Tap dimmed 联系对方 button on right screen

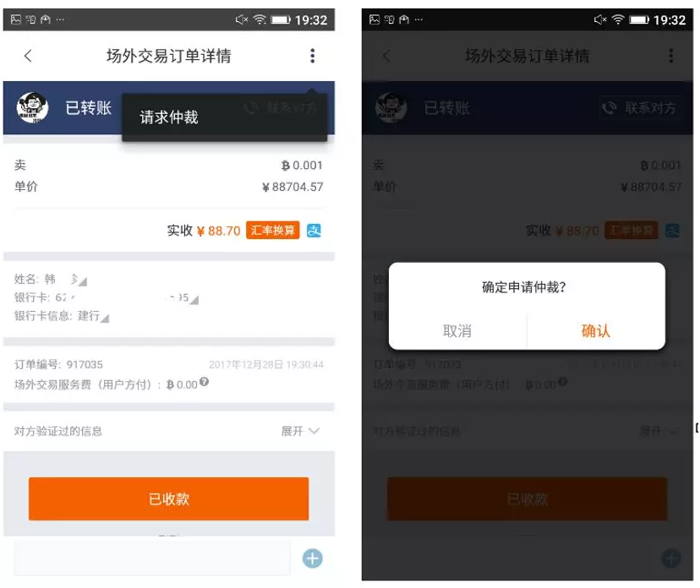[x=640, y=107]
